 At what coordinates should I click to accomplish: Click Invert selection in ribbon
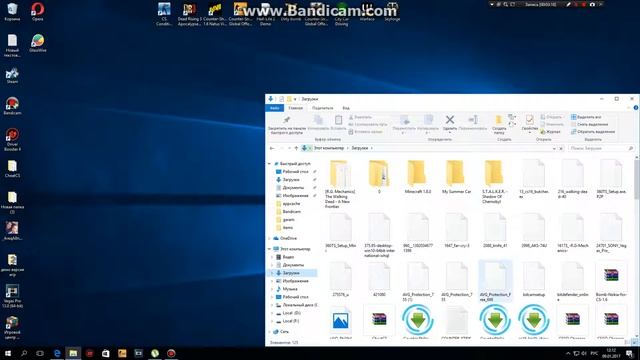[593, 132]
